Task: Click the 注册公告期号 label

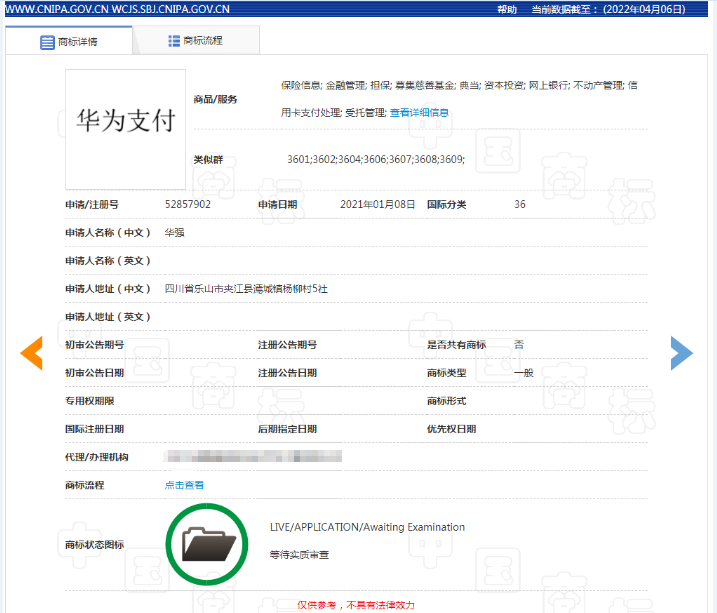Action: pos(287,345)
